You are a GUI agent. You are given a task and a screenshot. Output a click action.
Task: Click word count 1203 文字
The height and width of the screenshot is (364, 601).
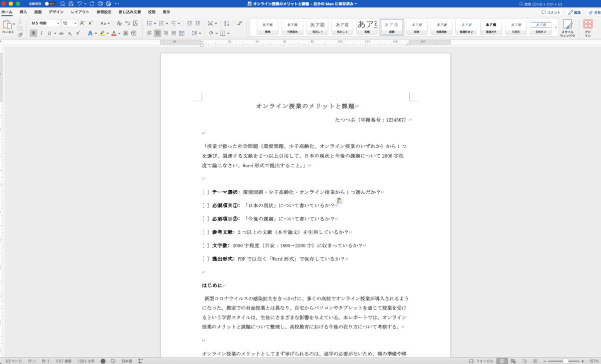tap(86, 360)
